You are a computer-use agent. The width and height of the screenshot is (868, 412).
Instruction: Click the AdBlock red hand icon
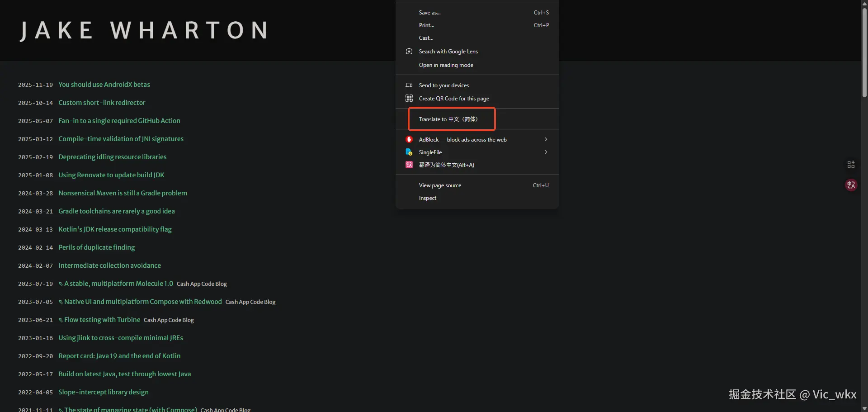coord(409,139)
